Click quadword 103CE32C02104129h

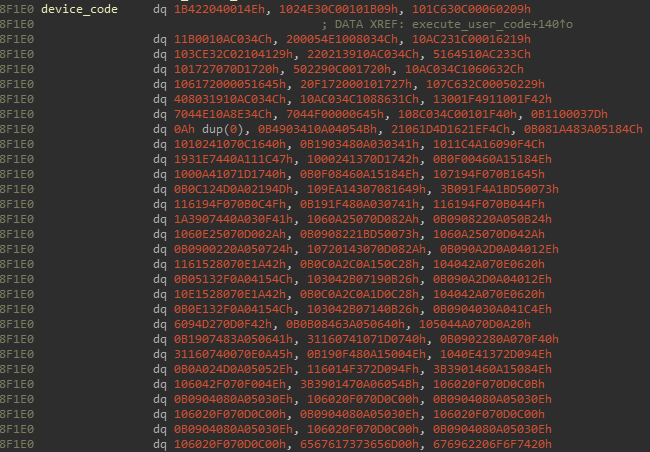click(233, 54)
